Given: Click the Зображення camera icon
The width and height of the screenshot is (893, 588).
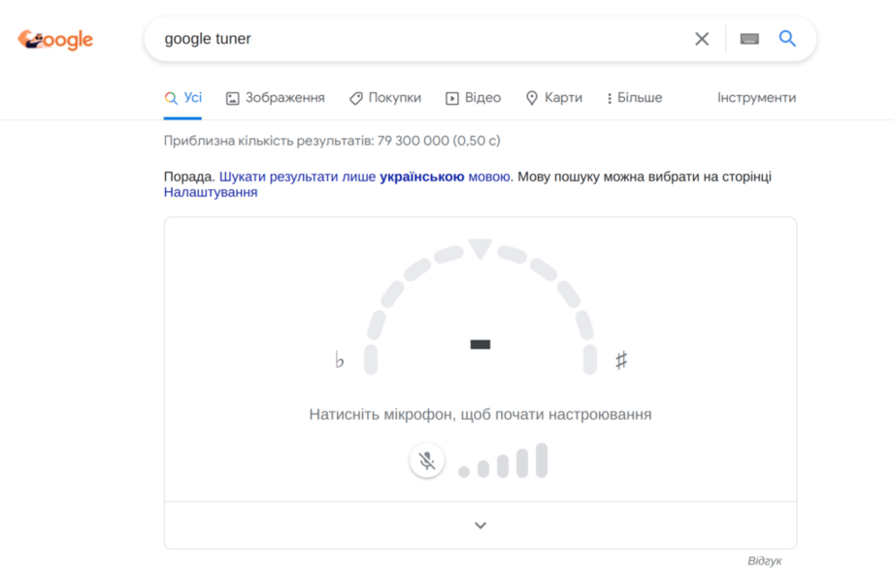Looking at the screenshot, I should point(232,97).
